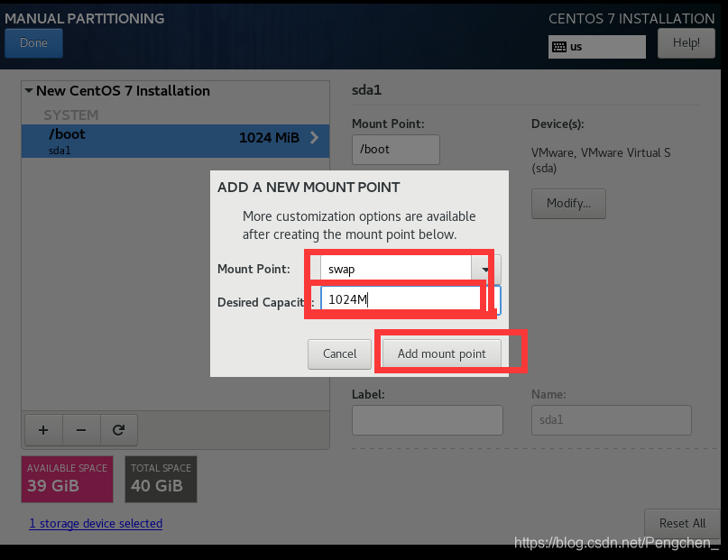Click the Label input field
This screenshot has height=560, width=728.
coord(427,420)
